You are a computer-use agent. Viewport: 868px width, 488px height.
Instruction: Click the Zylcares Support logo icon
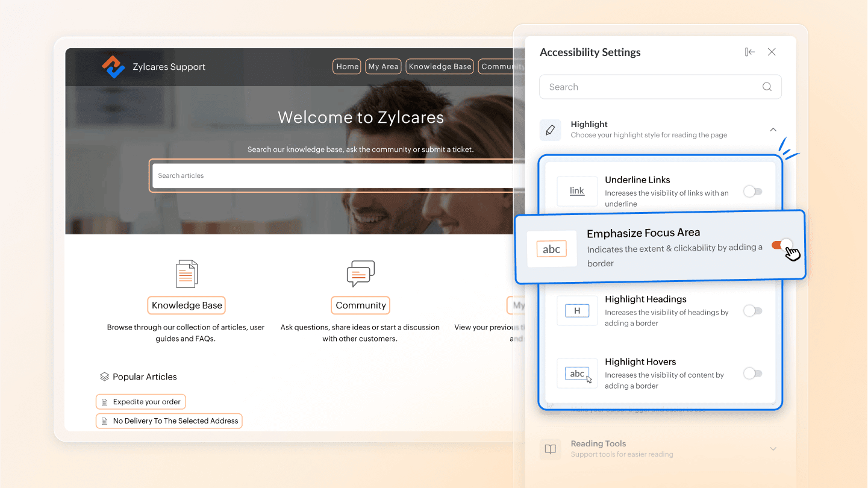pyautogui.click(x=113, y=67)
